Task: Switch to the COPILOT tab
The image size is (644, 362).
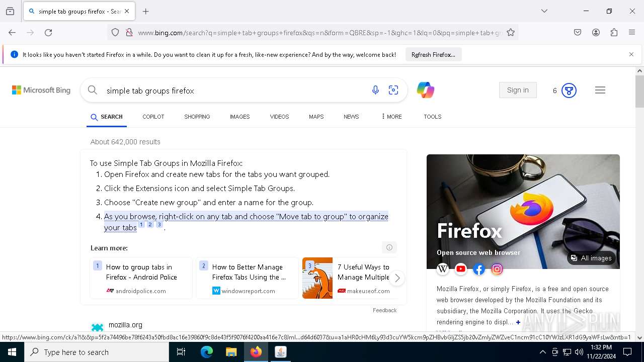Action: (x=153, y=117)
